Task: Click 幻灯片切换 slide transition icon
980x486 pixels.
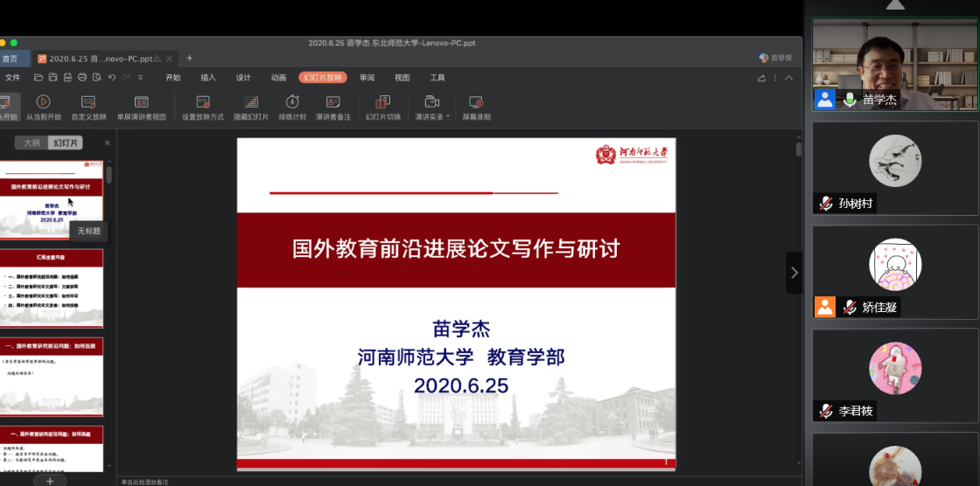Action: 382,102
